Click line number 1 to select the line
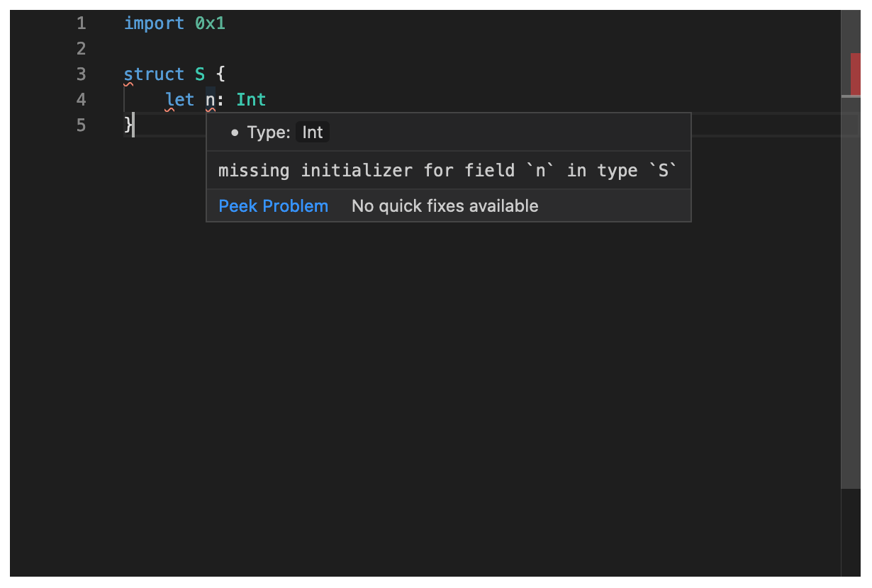 (81, 23)
